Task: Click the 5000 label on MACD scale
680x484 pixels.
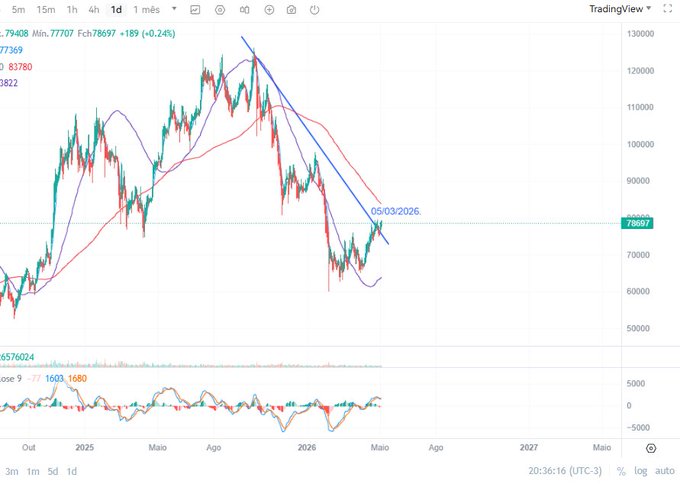Action: 636,383
